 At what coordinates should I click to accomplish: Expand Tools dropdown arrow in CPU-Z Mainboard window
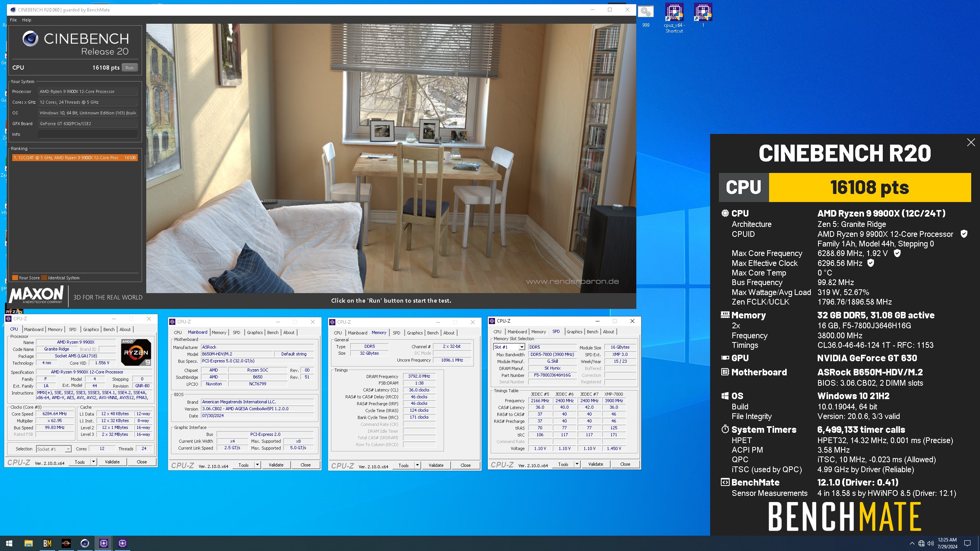[258, 465]
